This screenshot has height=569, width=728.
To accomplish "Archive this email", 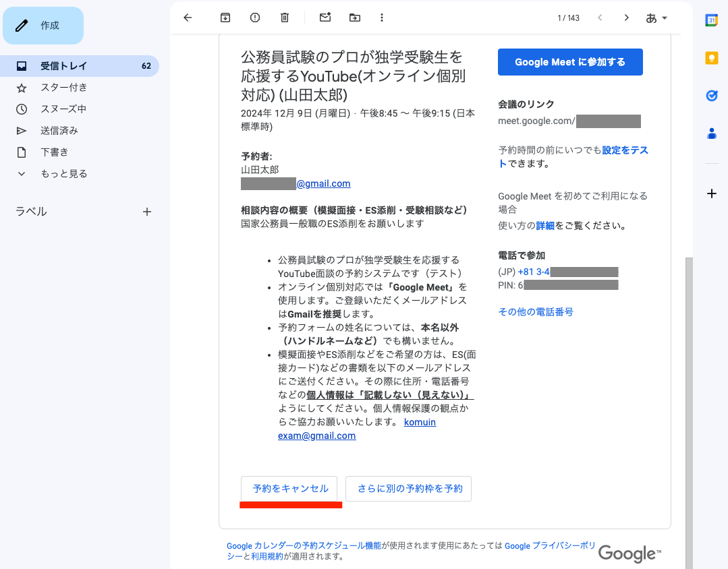I will pos(225,18).
